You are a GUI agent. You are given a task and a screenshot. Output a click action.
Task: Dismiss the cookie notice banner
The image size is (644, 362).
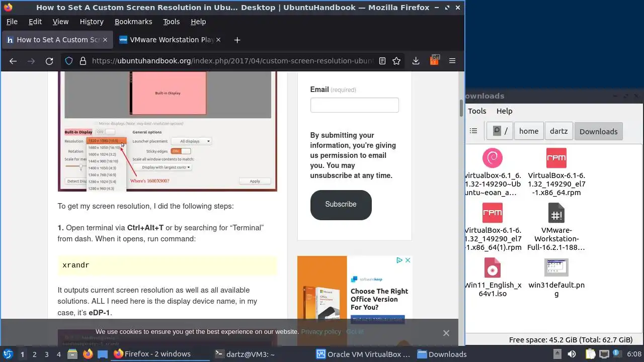[446, 333]
